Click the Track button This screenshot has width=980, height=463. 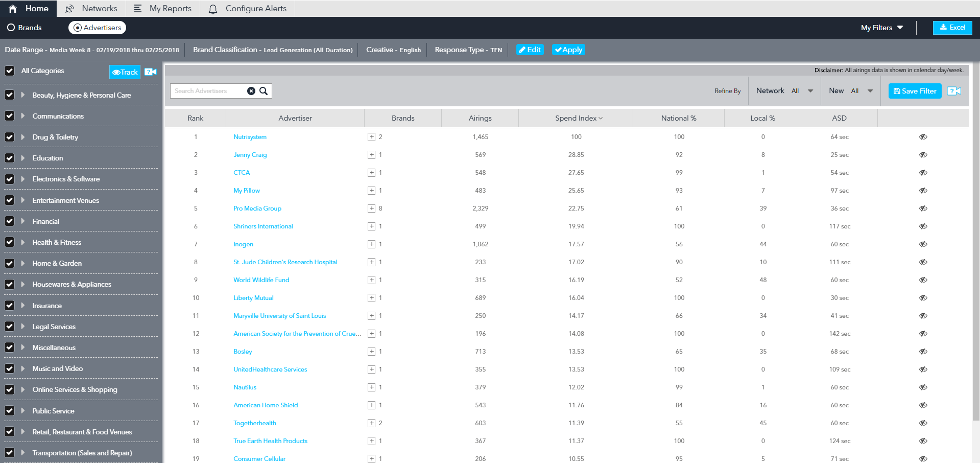point(125,72)
